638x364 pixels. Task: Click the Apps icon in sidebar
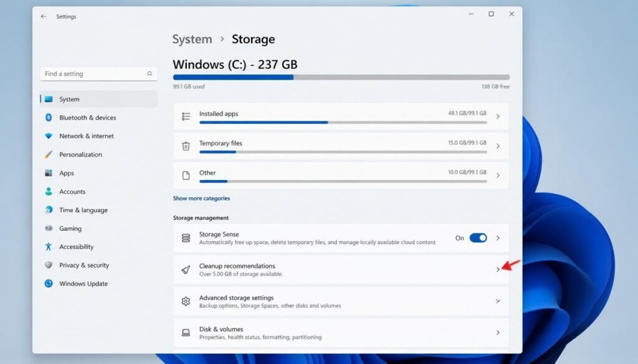point(49,173)
